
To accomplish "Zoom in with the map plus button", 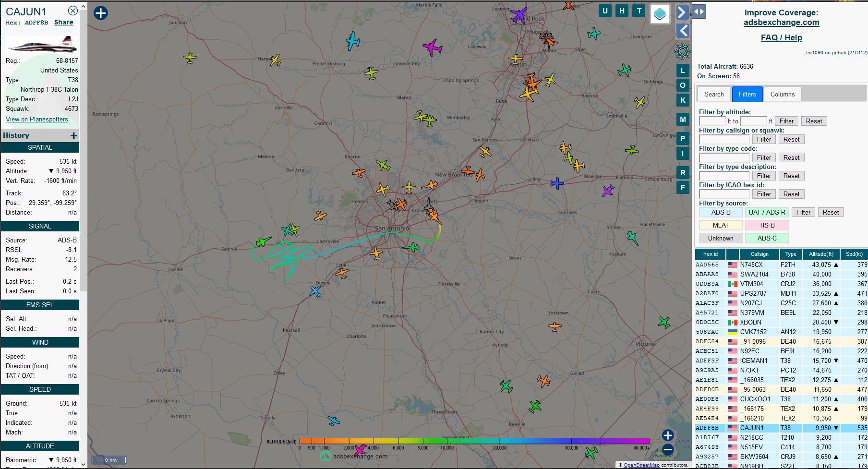I will [668, 435].
